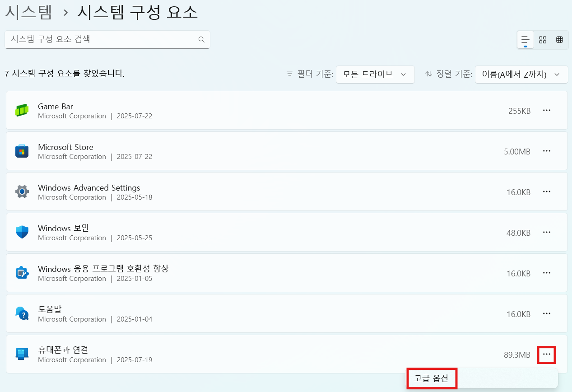The width and height of the screenshot is (572, 392).
Task: Open the Game Bar more options menu
Action: (547, 110)
